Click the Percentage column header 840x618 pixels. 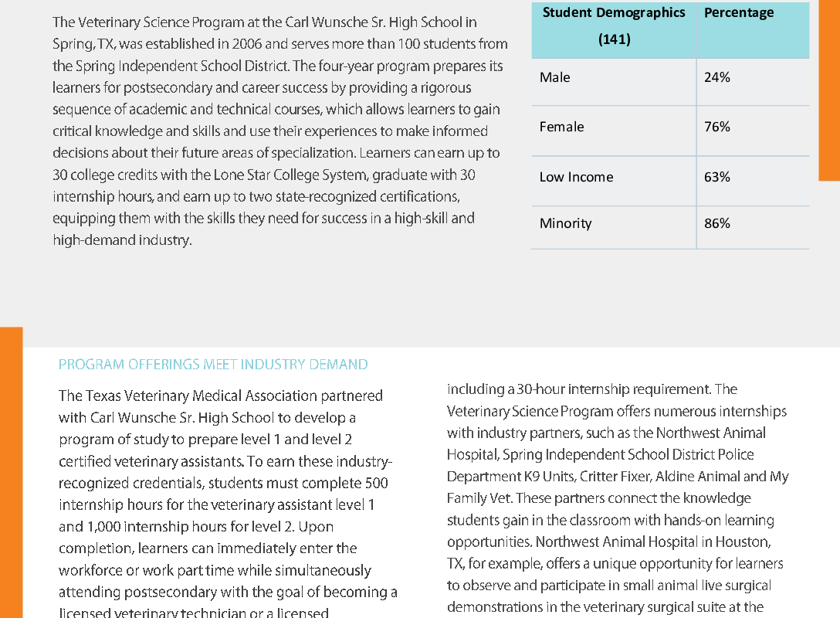click(x=739, y=12)
